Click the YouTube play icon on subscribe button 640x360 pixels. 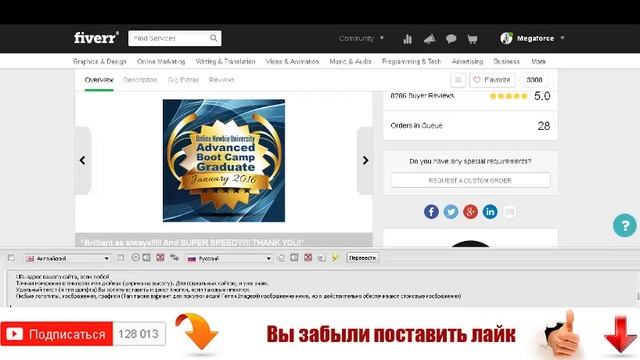pyautogui.click(x=14, y=334)
